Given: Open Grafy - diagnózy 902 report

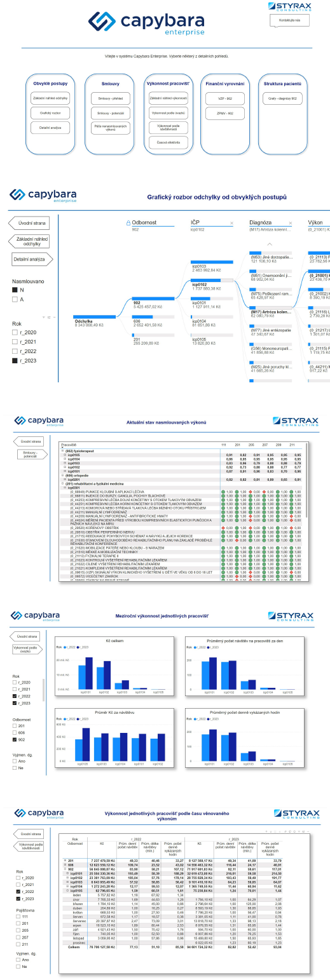Looking at the screenshot, I should coord(282,98).
